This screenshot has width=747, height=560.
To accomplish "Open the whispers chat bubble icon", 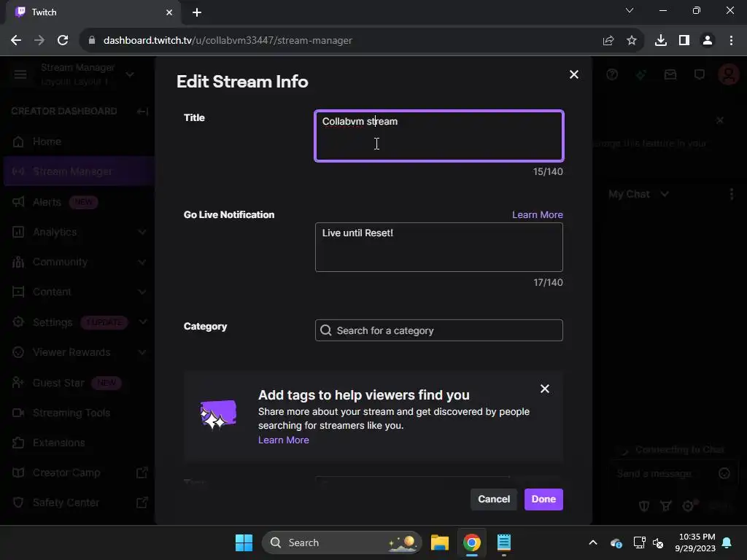I will pyautogui.click(x=700, y=74).
